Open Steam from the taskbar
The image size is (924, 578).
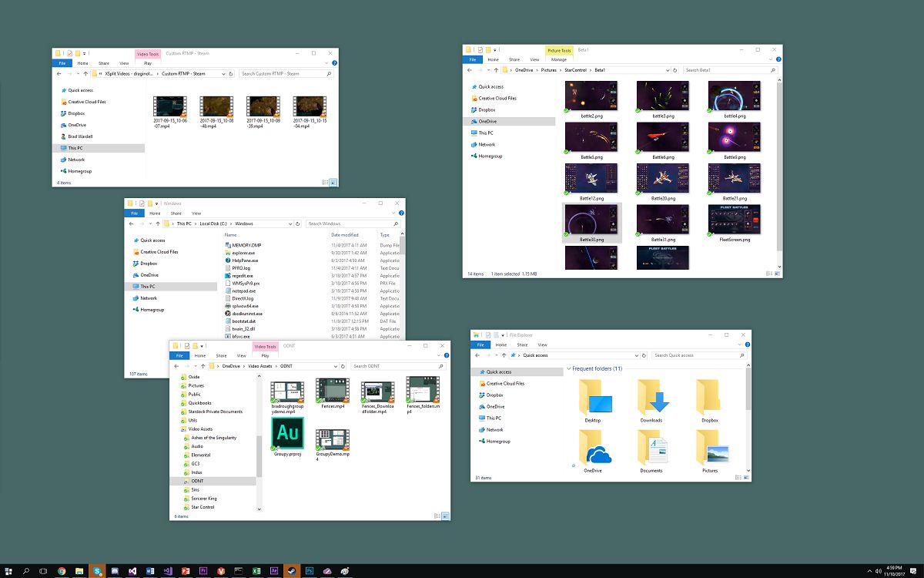[x=292, y=571]
